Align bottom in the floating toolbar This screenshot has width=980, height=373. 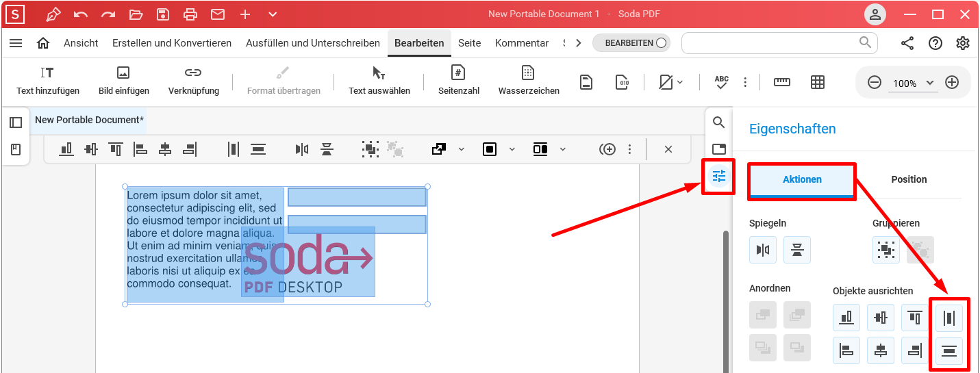(x=66, y=149)
